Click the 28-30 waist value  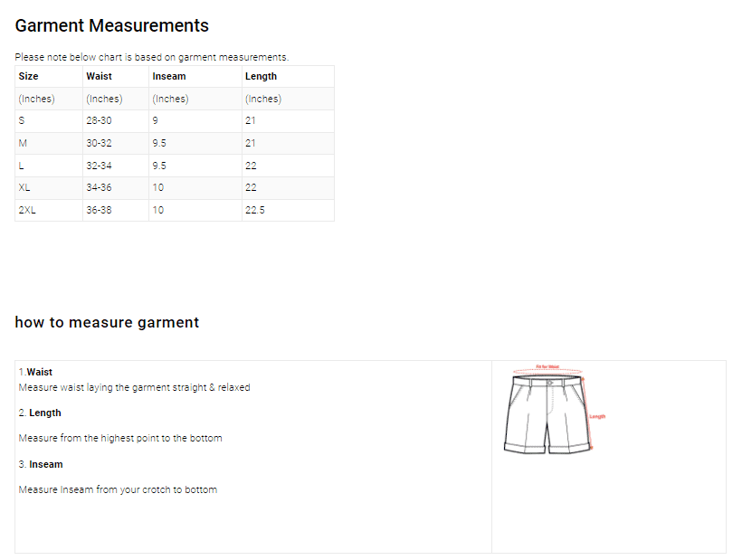click(99, 120)
